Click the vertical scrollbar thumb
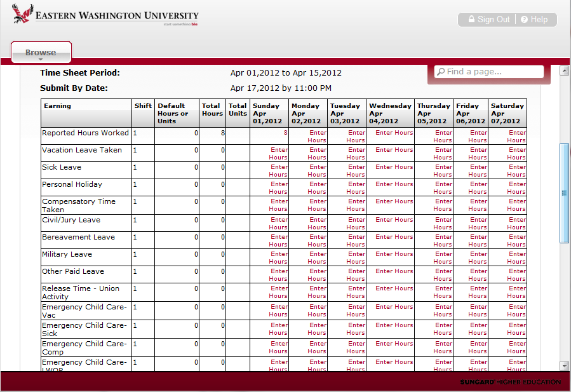Image resolution: width=571 pixels, height=392 pixels. (x=564, y=193)
